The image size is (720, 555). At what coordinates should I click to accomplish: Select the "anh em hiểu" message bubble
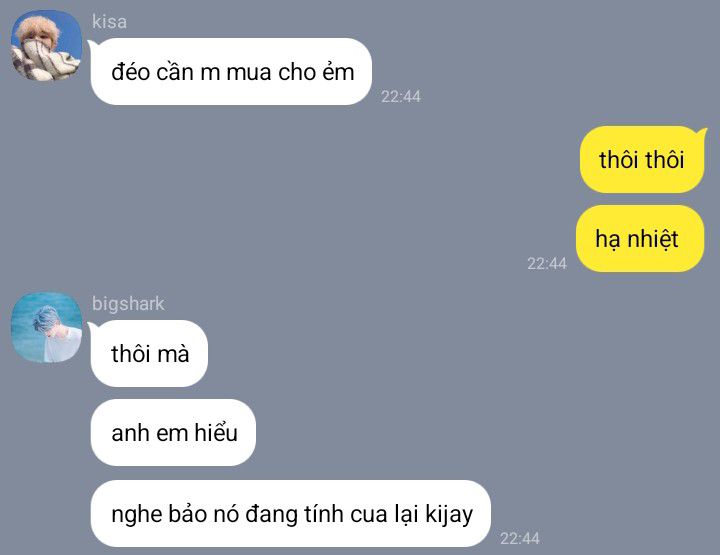(174, 432)
